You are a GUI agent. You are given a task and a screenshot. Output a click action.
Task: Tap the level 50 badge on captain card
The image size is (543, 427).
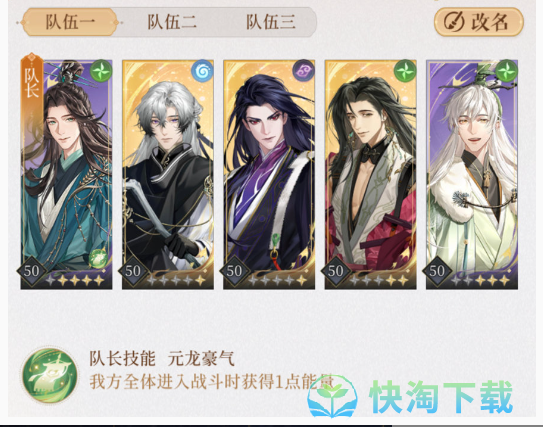(32, 271)
